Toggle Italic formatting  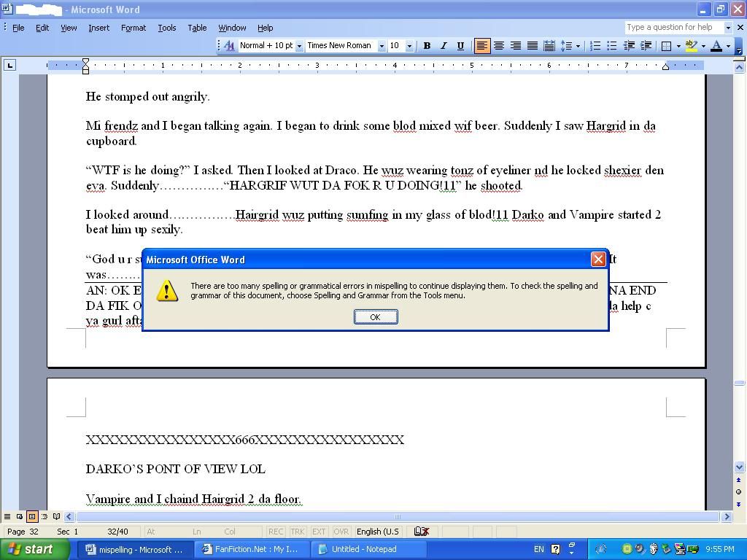click(x=444, y=46)
